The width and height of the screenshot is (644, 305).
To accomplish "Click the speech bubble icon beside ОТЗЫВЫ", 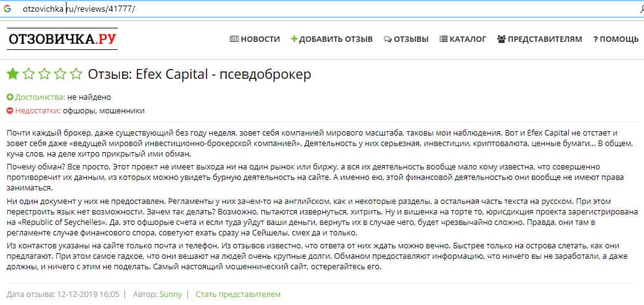I will (x=388, y=39).
